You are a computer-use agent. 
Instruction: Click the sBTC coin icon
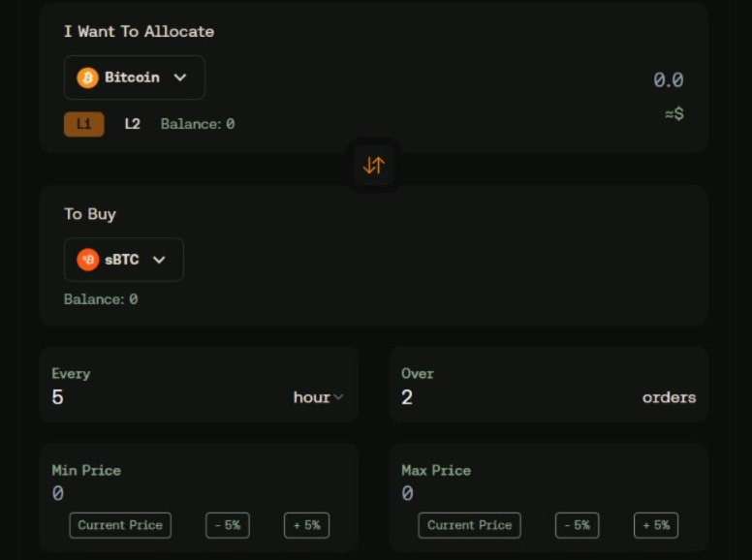click(88, 260)
